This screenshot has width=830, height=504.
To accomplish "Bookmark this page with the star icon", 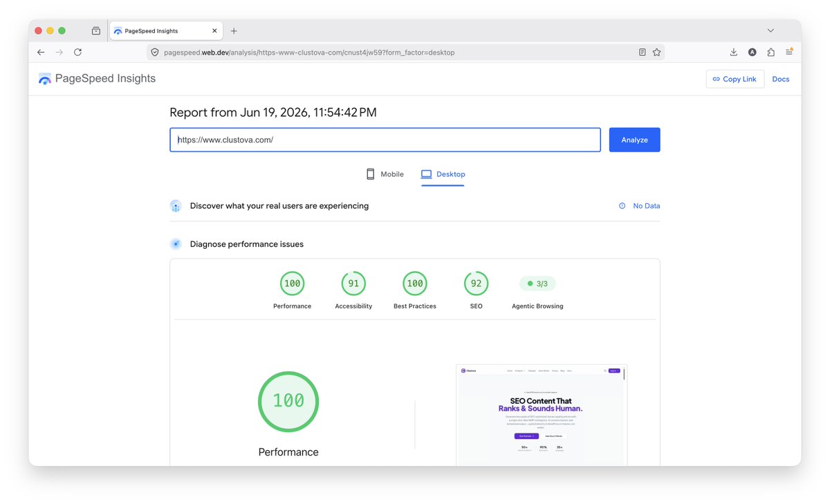I will (x=656, y=52).
